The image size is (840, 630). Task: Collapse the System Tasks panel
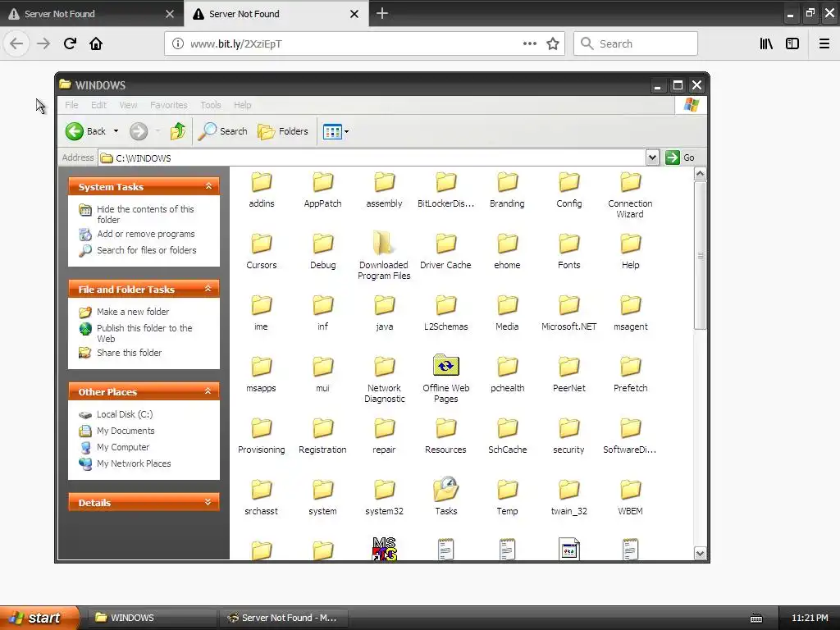click(208, 186)
